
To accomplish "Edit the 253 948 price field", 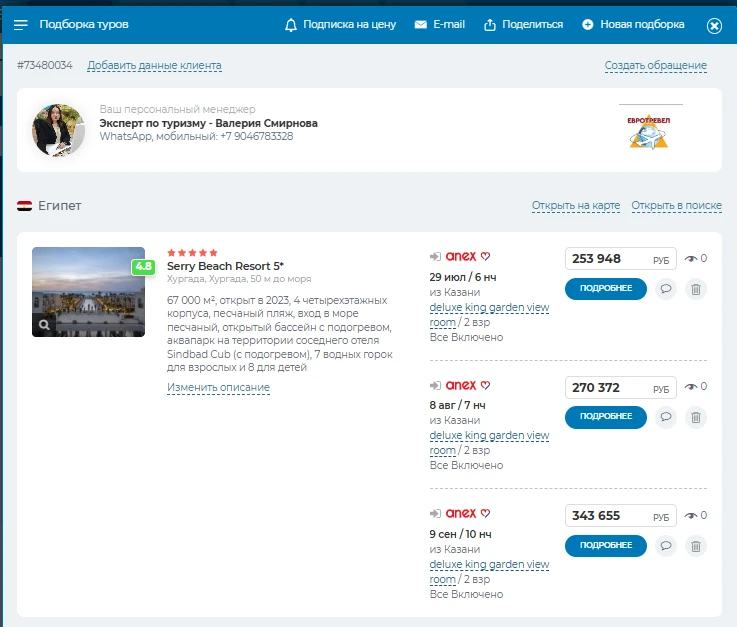I will [620, 259].
